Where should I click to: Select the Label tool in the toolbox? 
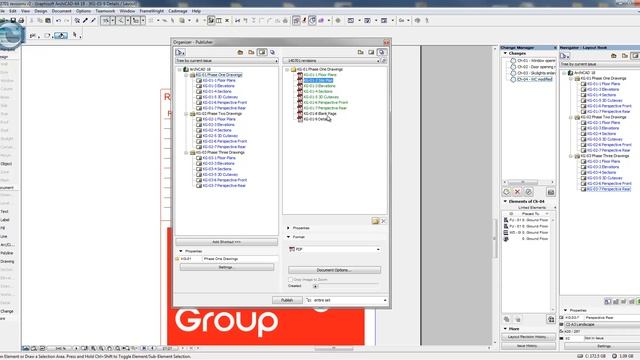tap(5, 220)
